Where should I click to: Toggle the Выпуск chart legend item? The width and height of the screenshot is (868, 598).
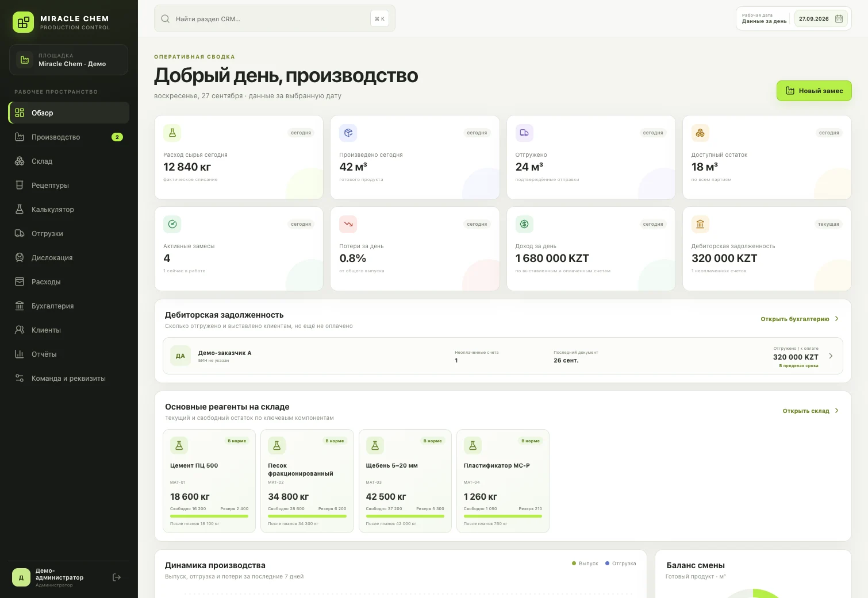pyautogui.click(x=585, y=564)
